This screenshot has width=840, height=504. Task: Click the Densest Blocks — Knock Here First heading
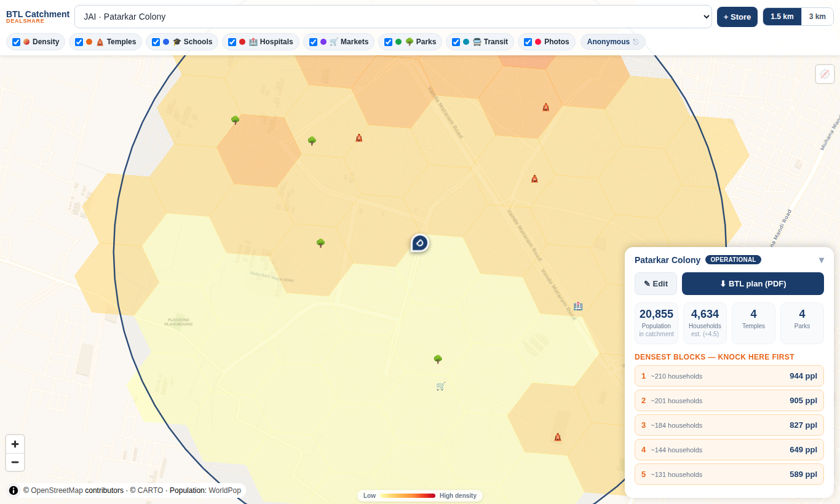point(715,357)
